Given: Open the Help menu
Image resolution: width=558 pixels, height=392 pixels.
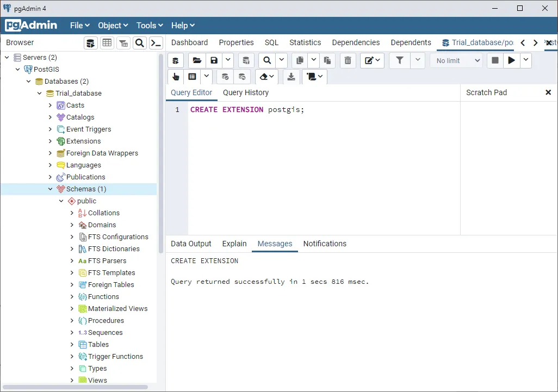Looking at the screenshot, I should [183, 26].
